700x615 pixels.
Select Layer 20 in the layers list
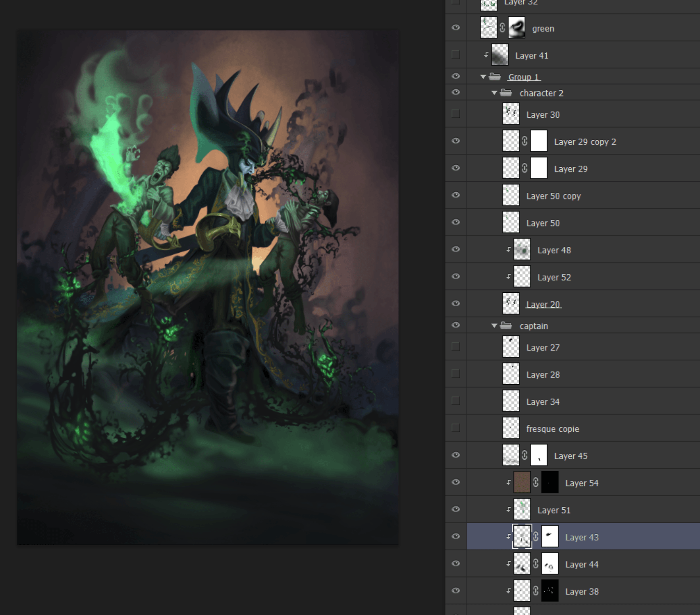[x=543, y=304]
